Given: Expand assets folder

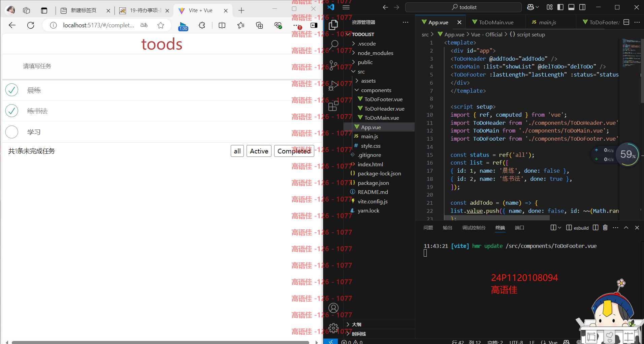Looking at the screenshot, I should (x=379, y=81).
